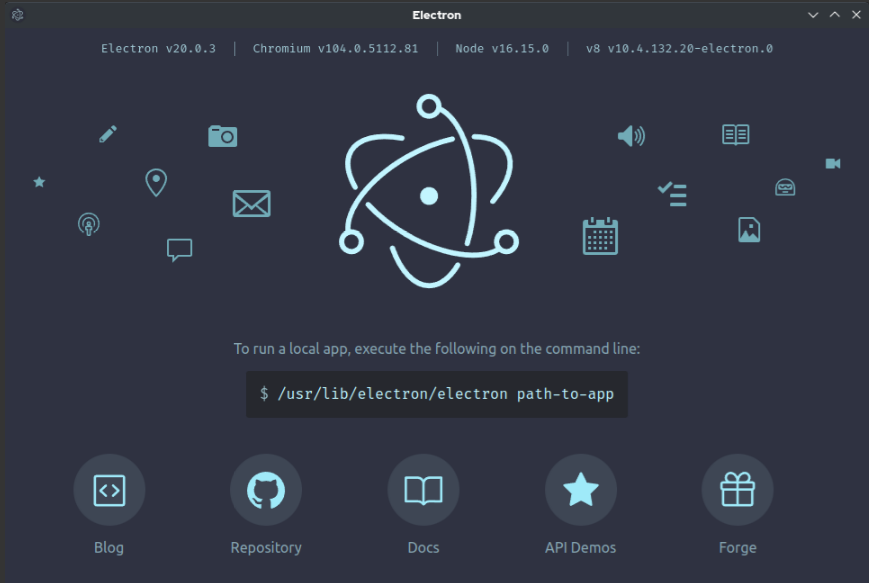This screenshot has height=583, width=869.
Task: Click the small star icon at left
Action: [39, 182]
